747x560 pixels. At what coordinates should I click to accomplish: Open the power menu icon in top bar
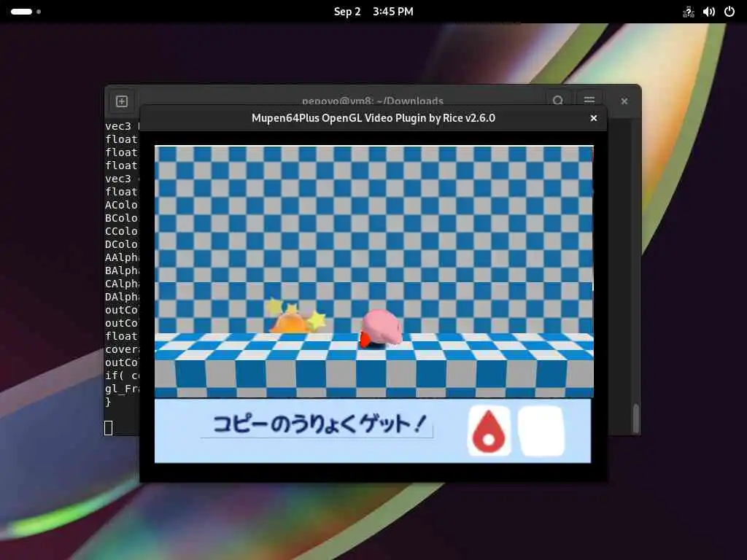point(729,12)
